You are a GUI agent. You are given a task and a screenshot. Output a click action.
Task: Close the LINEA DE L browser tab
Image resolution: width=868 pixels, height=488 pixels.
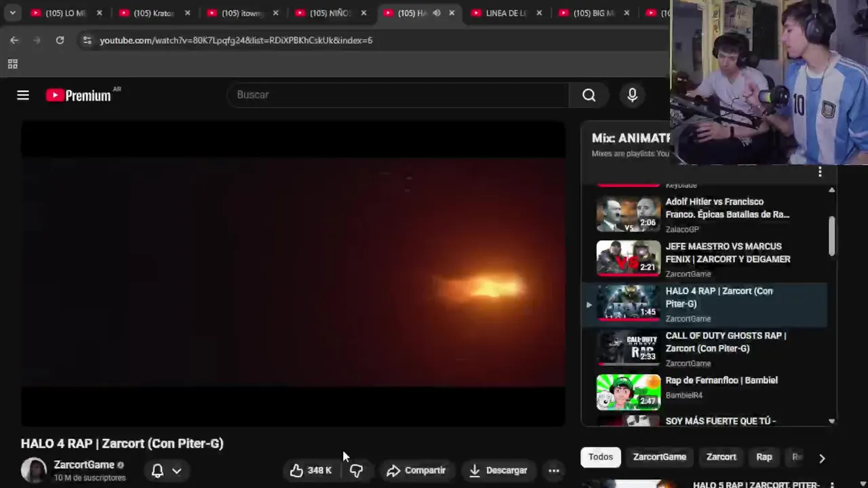540,13
